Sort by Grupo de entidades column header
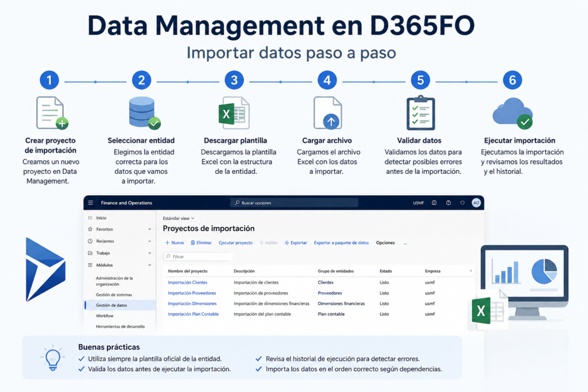 335,271
